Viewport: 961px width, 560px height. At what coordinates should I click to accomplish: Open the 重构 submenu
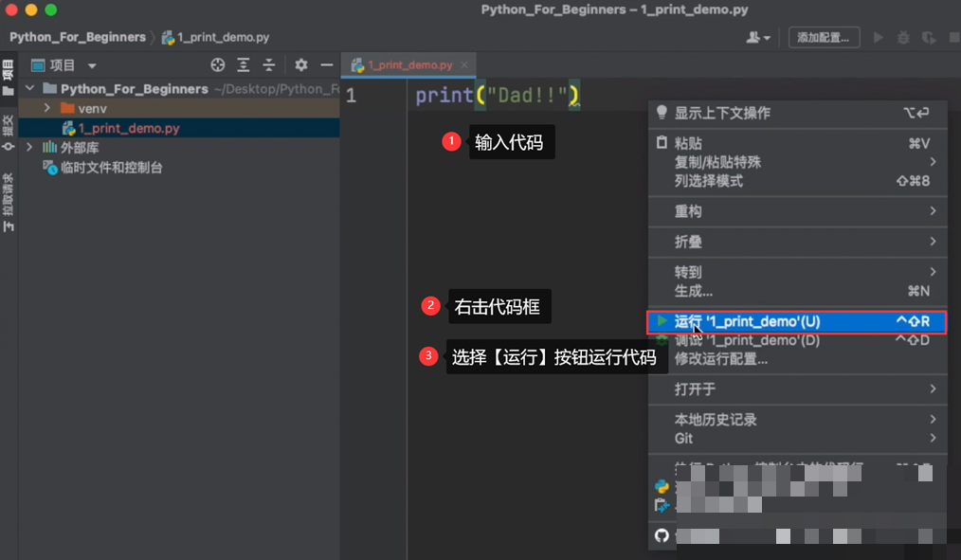click(798, 211)
